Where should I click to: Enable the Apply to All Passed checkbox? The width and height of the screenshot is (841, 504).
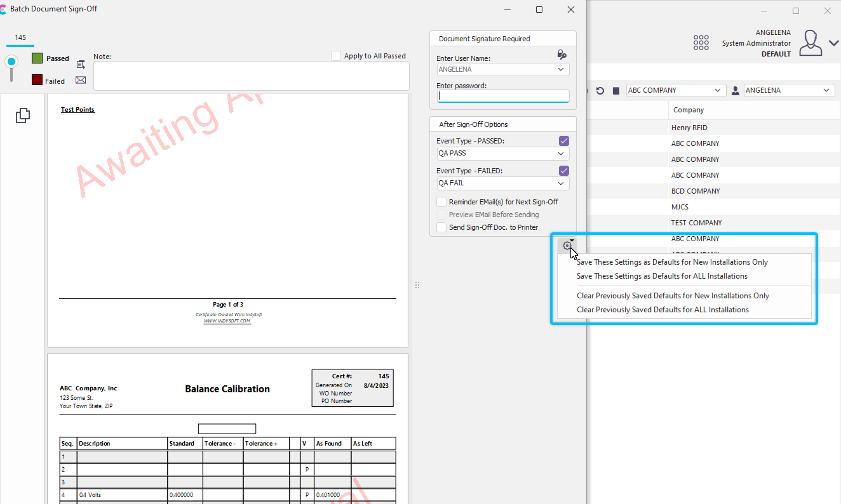[336, 56]
